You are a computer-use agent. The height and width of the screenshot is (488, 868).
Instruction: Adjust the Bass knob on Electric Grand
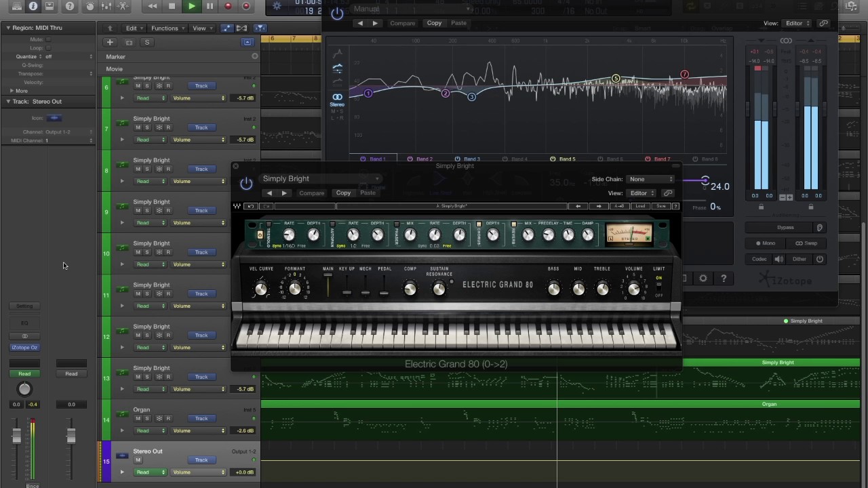(554, 289)
